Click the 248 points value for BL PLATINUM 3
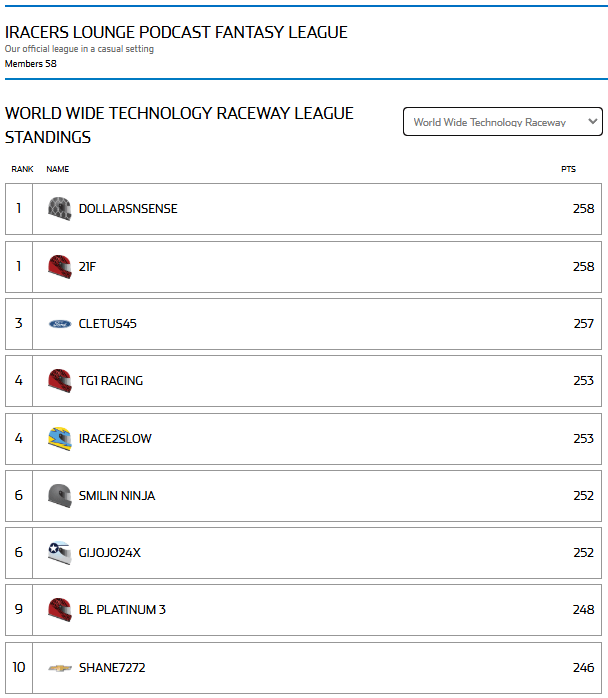 point(584,609)
